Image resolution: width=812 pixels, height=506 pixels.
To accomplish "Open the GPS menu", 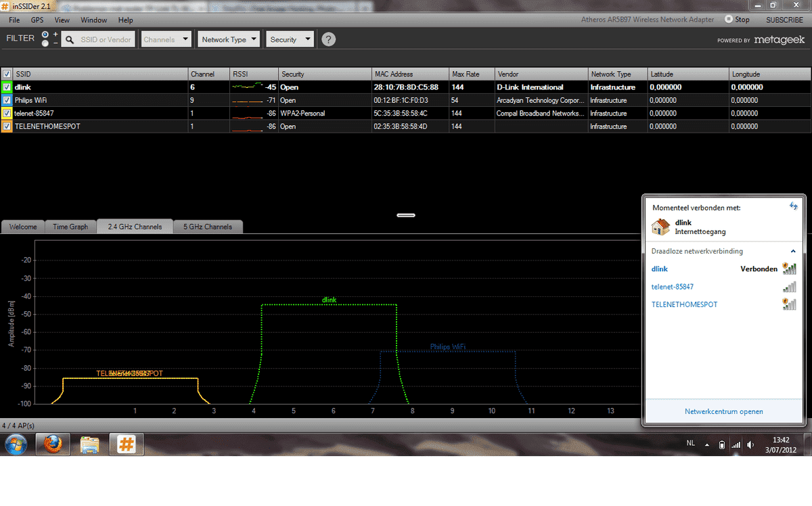I will coord(37,20).
